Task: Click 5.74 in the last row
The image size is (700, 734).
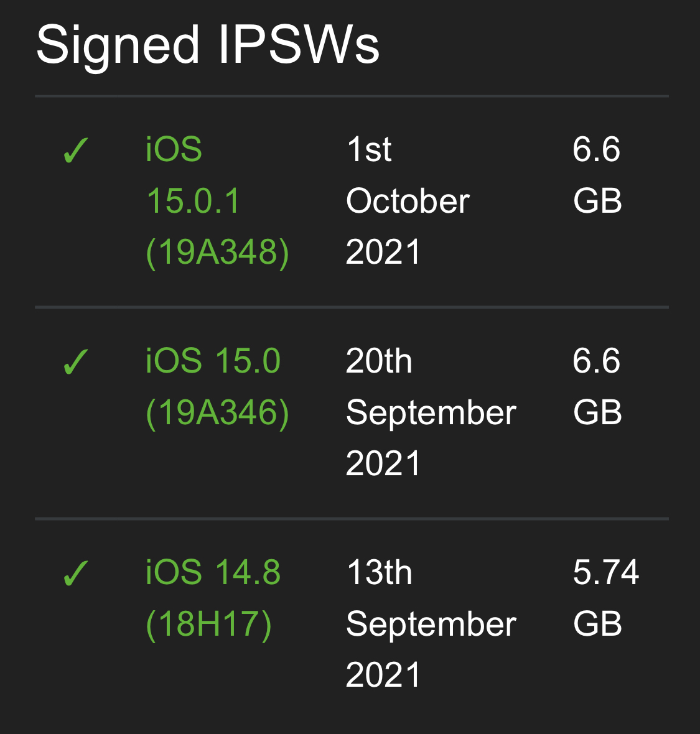Action: point(606,572)
